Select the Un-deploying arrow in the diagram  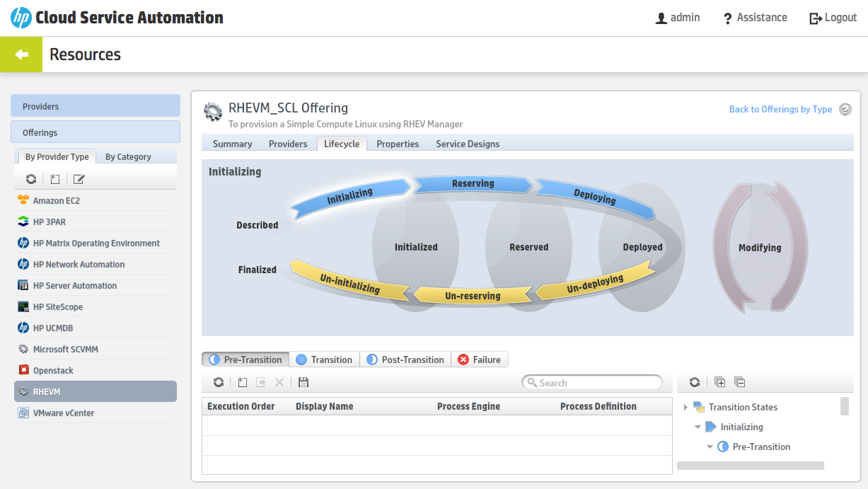[594, 284]
